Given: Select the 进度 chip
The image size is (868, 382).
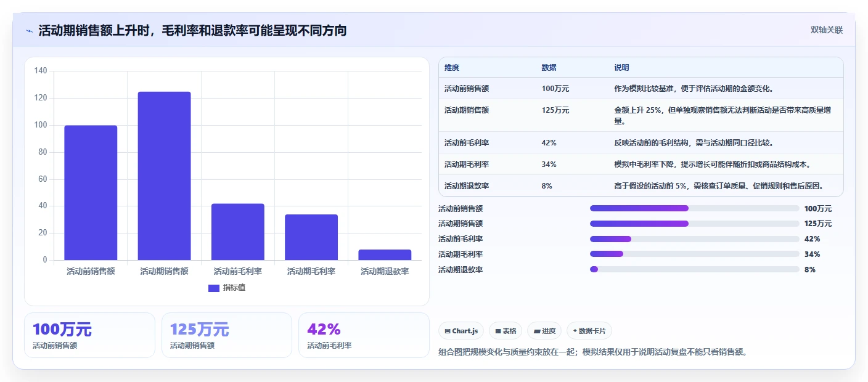Looking at the screenshot, I should 544,331.
